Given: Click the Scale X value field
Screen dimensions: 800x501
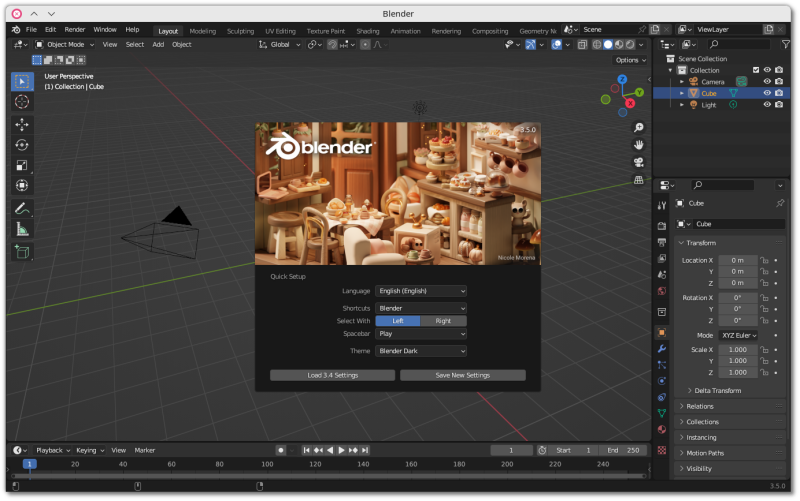Looking at the screenshot, I should 738,349.
